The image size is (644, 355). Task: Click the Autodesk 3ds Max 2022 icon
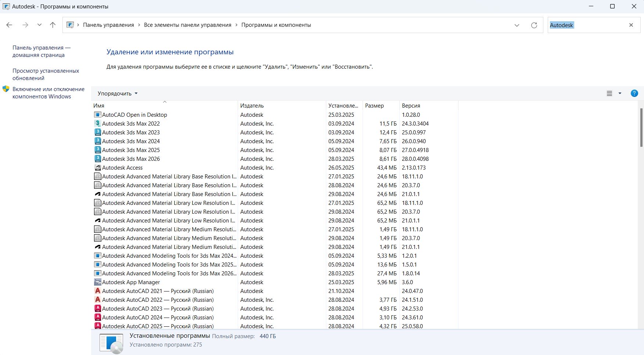pyautogui.click(x=98, y=124)
